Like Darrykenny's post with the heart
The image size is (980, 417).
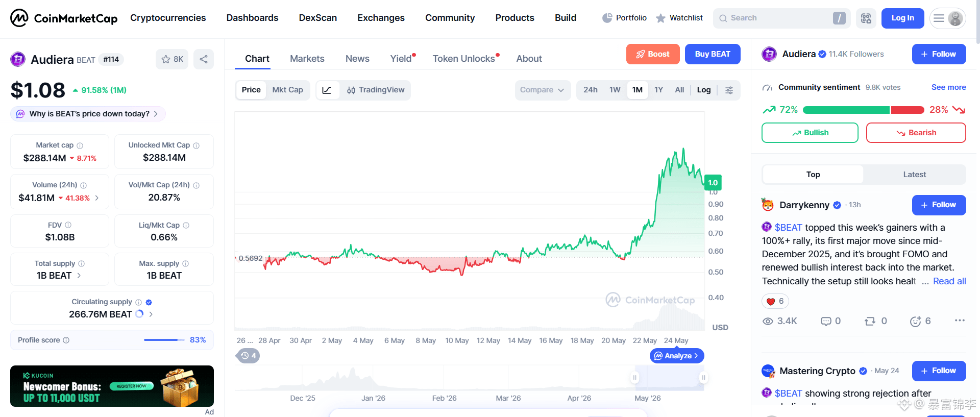775,302
